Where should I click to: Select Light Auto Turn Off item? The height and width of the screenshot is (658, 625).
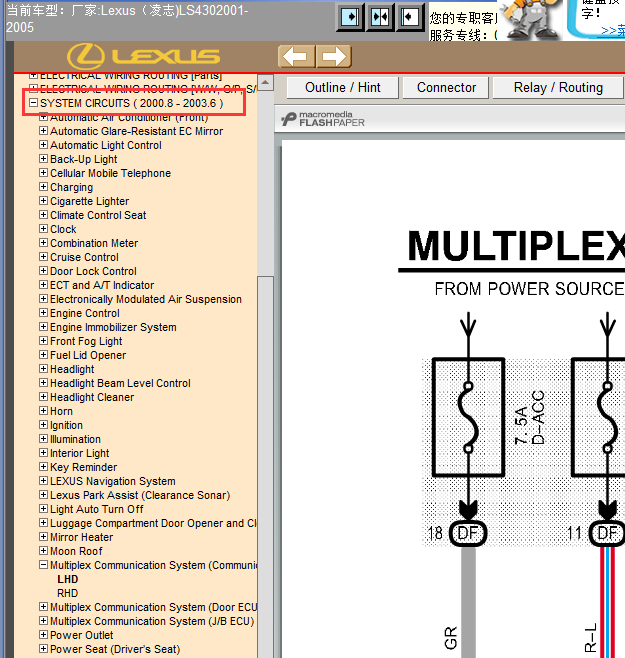point(97,509)
